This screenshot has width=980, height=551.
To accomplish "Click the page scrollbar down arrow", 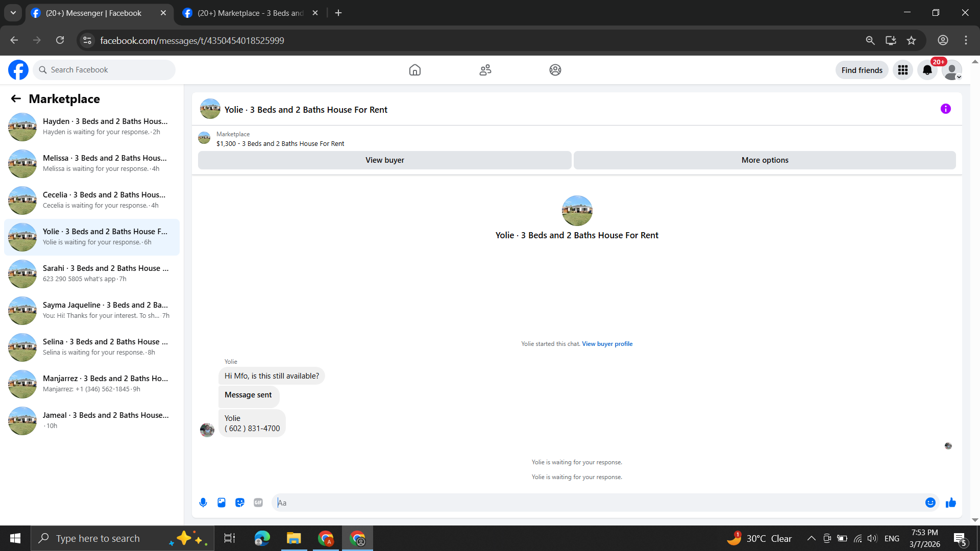I will 975,520.
